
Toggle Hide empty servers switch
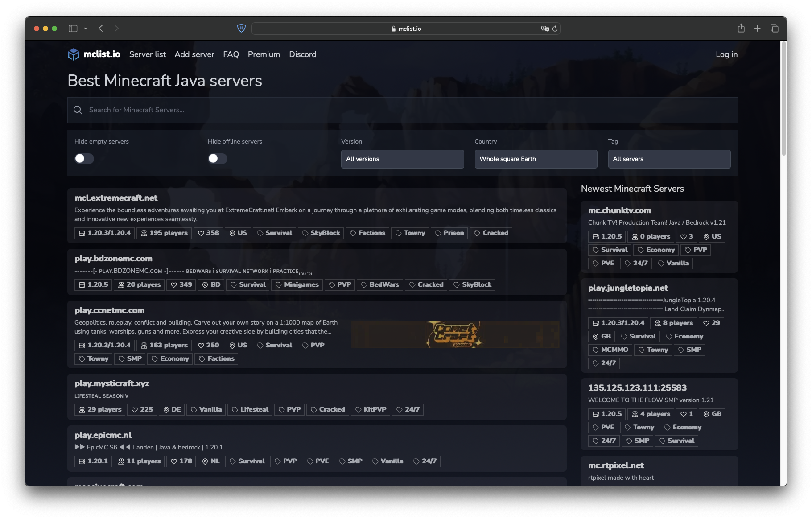[x=84, y=158]
